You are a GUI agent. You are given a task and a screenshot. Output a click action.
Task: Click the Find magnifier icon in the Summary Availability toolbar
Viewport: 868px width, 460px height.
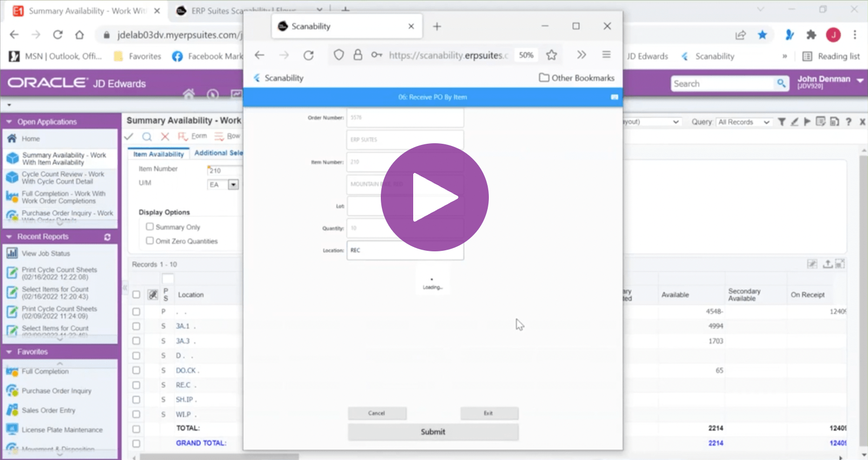[x=147, y=136]
